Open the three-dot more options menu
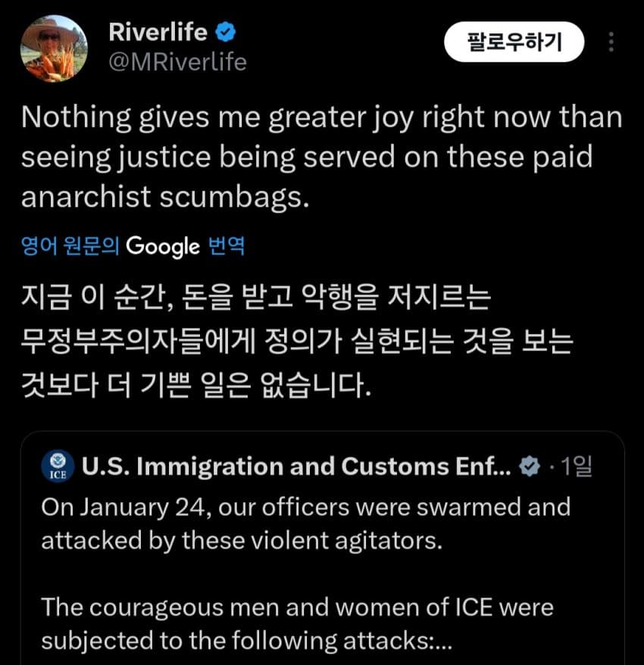 tap(611, 42)
